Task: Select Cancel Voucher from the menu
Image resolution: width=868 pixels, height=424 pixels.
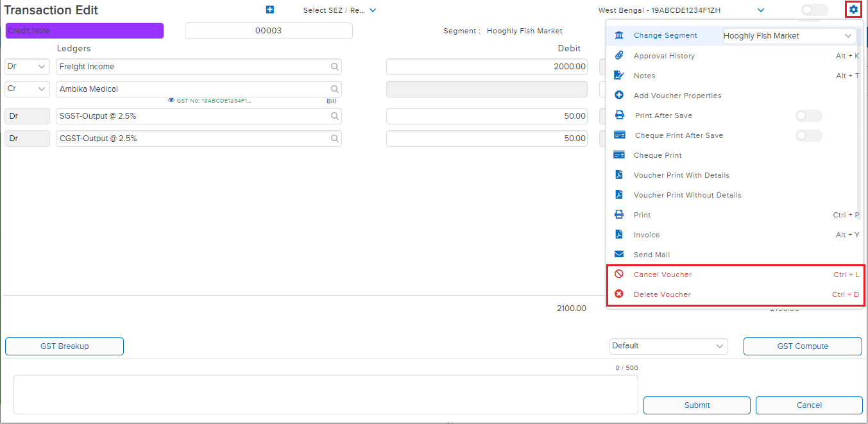Action: [x=663, y=275]
